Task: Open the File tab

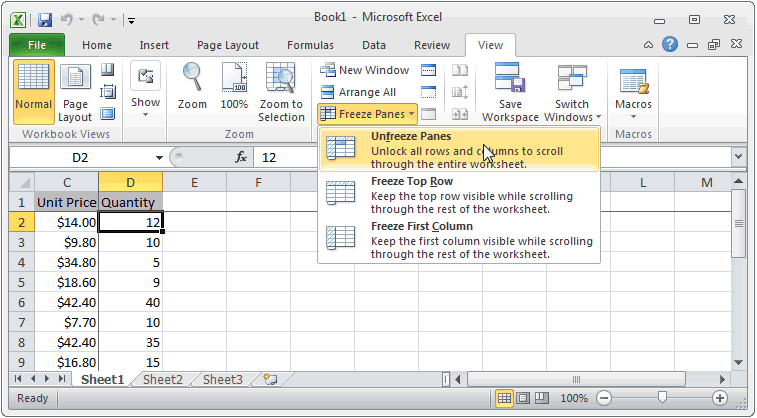Action: pos(37,45)
